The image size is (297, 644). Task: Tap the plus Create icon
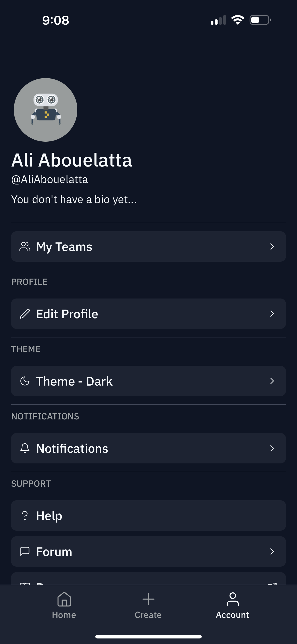pos(148,599)
